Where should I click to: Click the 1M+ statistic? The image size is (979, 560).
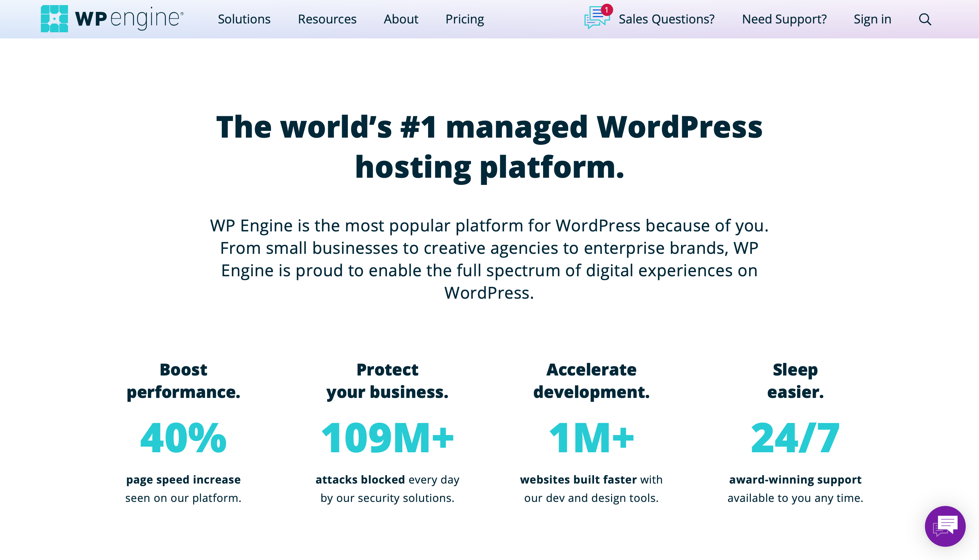point(591,437)
